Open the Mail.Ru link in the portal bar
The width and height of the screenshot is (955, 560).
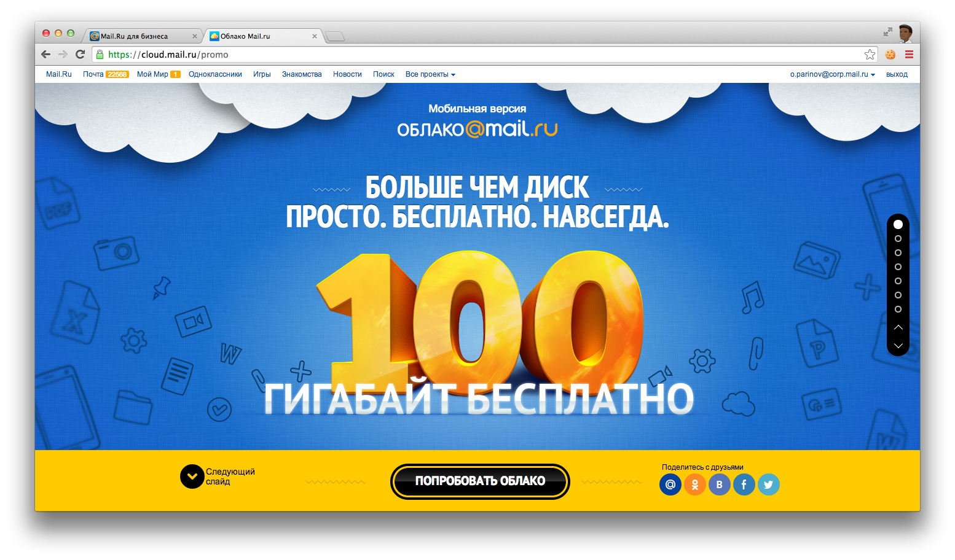point(59,74)
